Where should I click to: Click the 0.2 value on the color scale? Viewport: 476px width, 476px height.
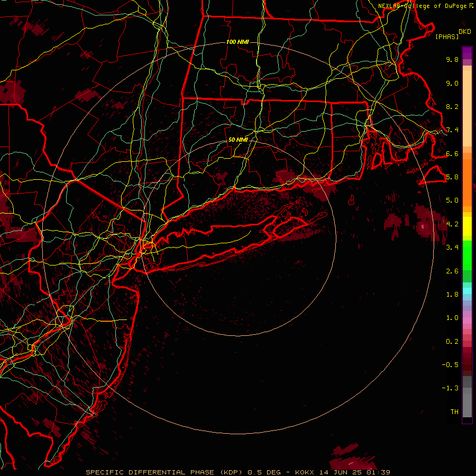click(x=452, y=342)
